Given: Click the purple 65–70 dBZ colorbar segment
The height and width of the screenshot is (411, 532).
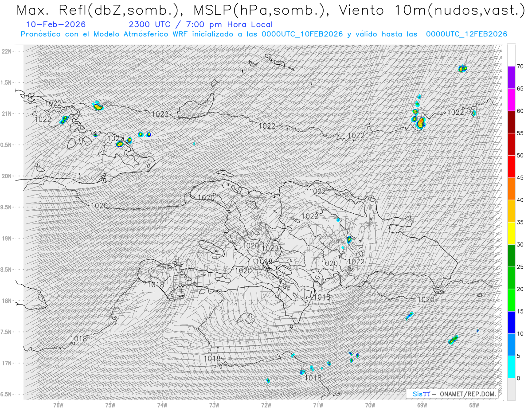Looking at the screenshot, I should pyautogui.click(x=511, y=78).
